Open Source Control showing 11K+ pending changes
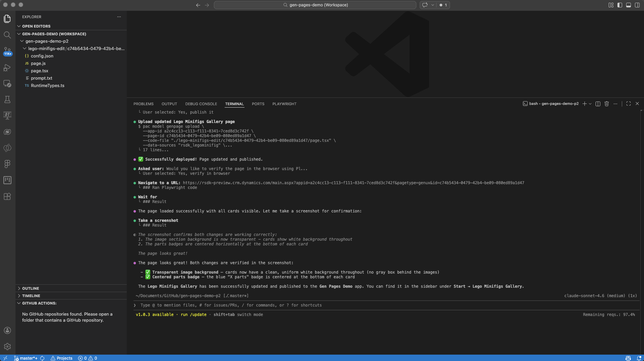 [x=7, y=51]
